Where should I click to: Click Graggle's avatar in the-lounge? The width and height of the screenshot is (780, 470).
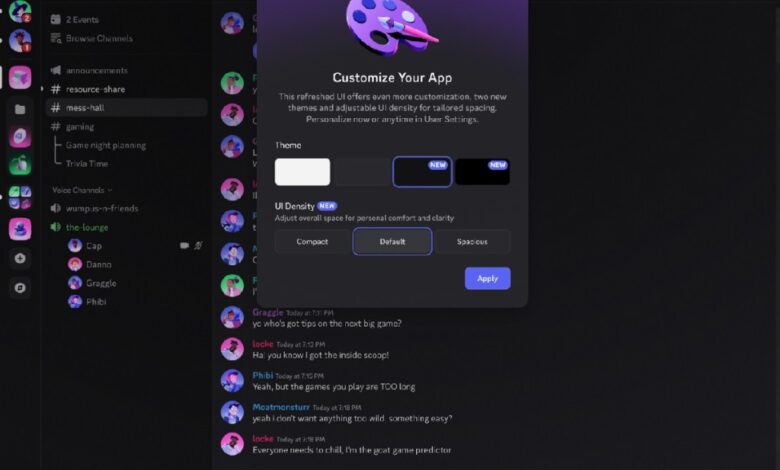point(75,283)
